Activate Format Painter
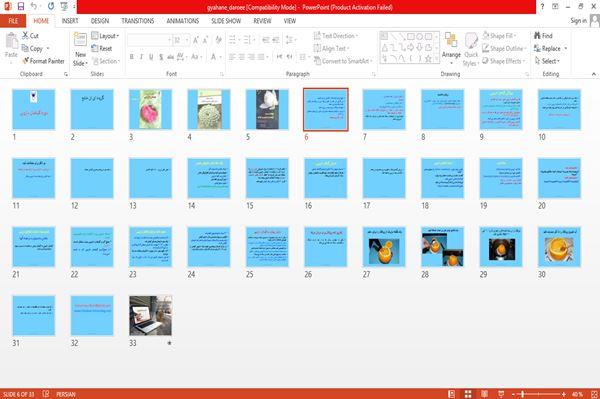The width and height of the screenshot is (600, 399). (43, 61)
